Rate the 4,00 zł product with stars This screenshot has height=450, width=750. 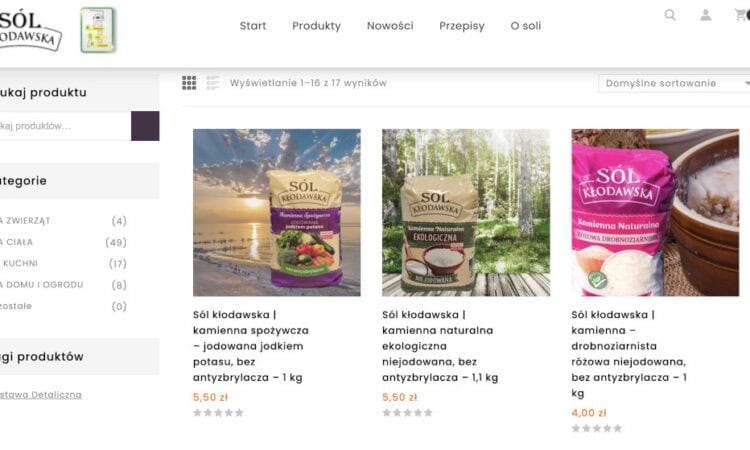[x=597, y=428]
